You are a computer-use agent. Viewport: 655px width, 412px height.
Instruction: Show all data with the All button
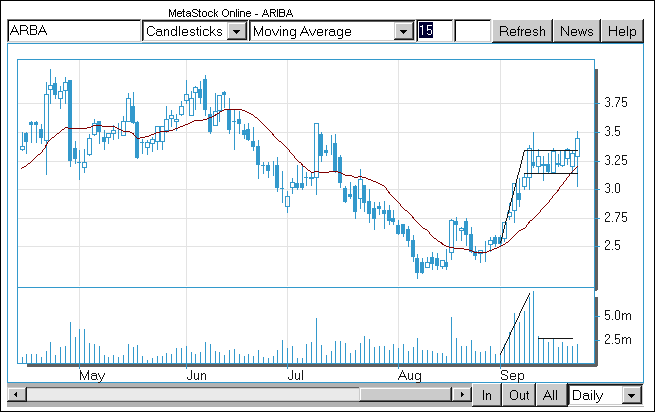pyautogui.click(x=551, y=395)
